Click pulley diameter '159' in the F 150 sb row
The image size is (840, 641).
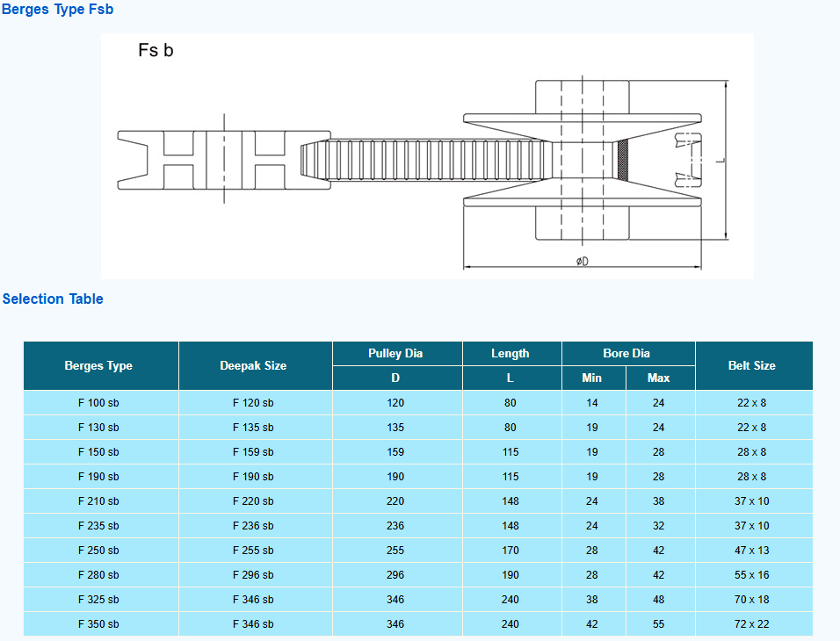point(395,452)
